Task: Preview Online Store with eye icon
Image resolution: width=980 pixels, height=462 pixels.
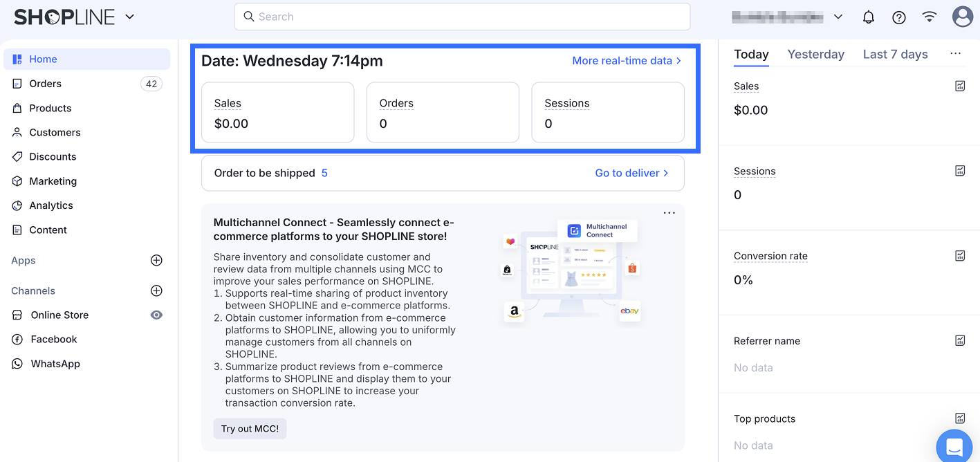Action: [x=157, y=315]
